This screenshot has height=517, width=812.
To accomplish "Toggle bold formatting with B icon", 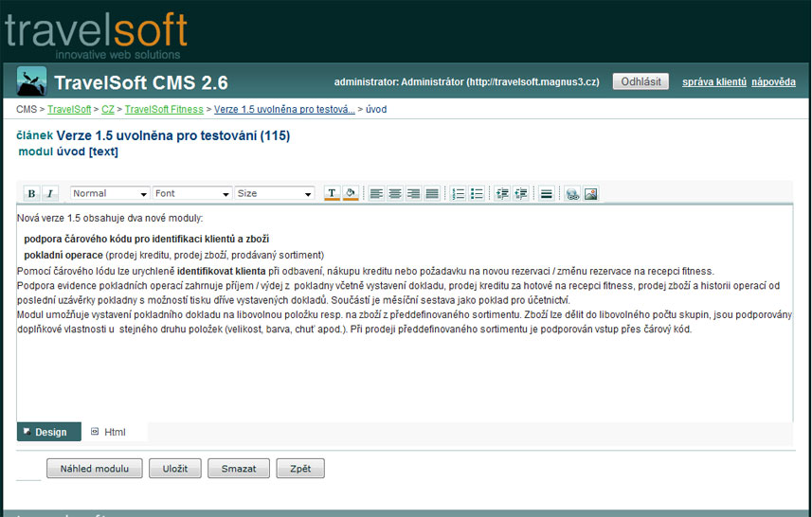I will point(31,193).
